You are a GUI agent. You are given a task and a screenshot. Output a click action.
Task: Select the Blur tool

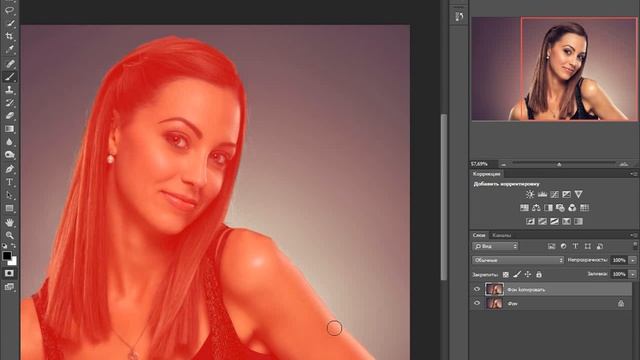pyautogui.click(x=9, y=142)
